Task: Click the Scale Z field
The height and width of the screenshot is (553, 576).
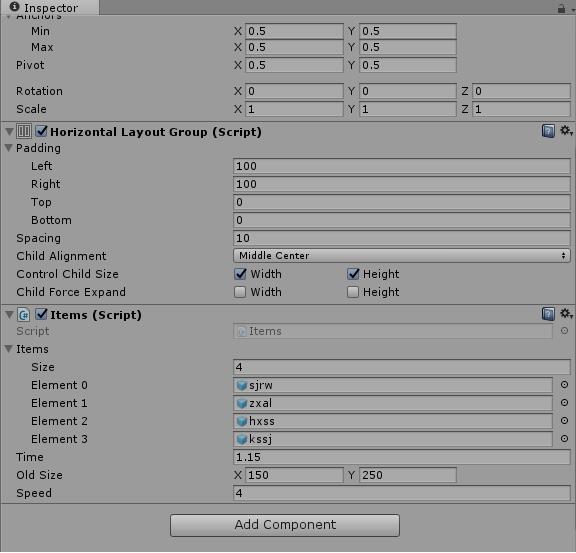Action: 521,109
